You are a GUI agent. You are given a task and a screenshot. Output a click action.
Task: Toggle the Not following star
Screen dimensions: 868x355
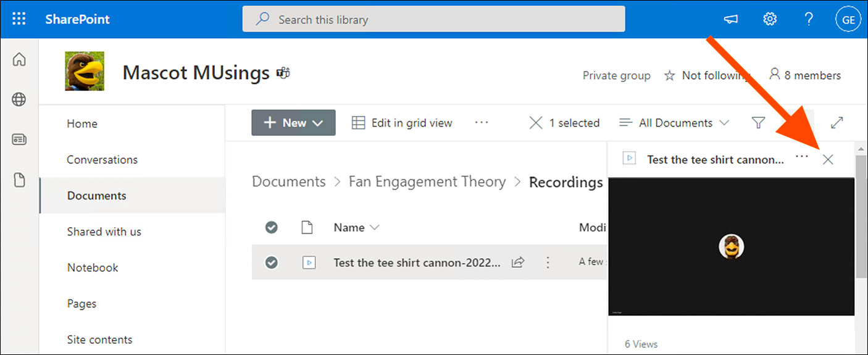pyautogui.click(x=670, y=75)
